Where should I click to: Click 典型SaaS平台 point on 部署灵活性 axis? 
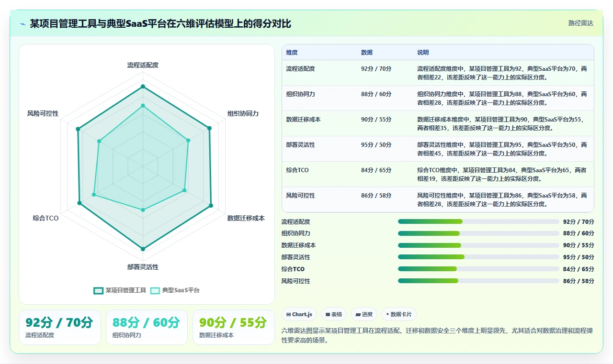[x=143, y=210]
